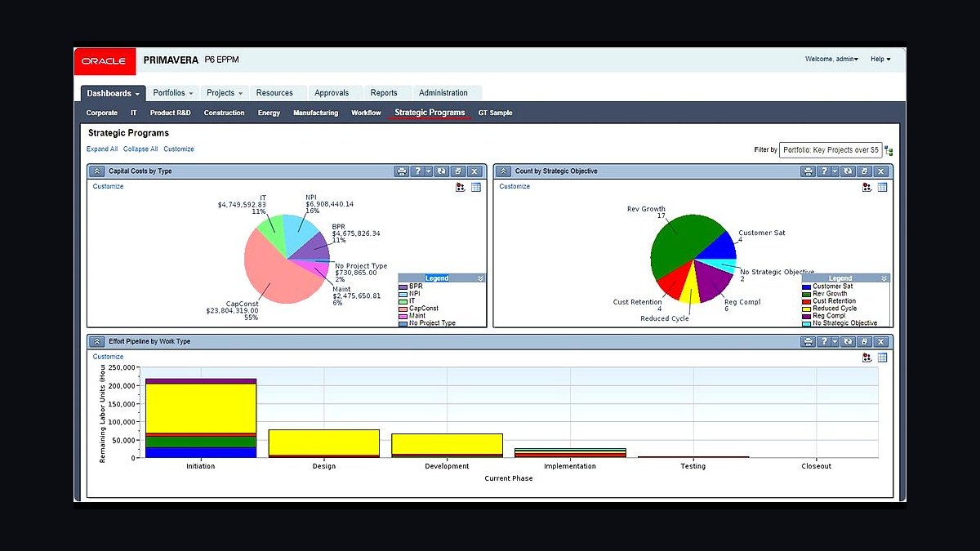This screenshot has width=980, height=551.
Task: Switch Effort Pipeline portlet to table view
Action: tap(883, 358)
